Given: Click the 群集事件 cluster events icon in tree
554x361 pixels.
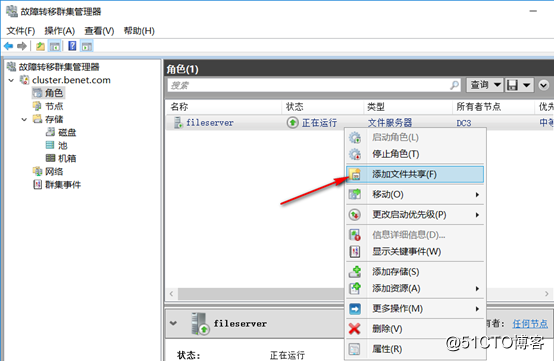Looking at the screenshot, I should pos(37,184).
